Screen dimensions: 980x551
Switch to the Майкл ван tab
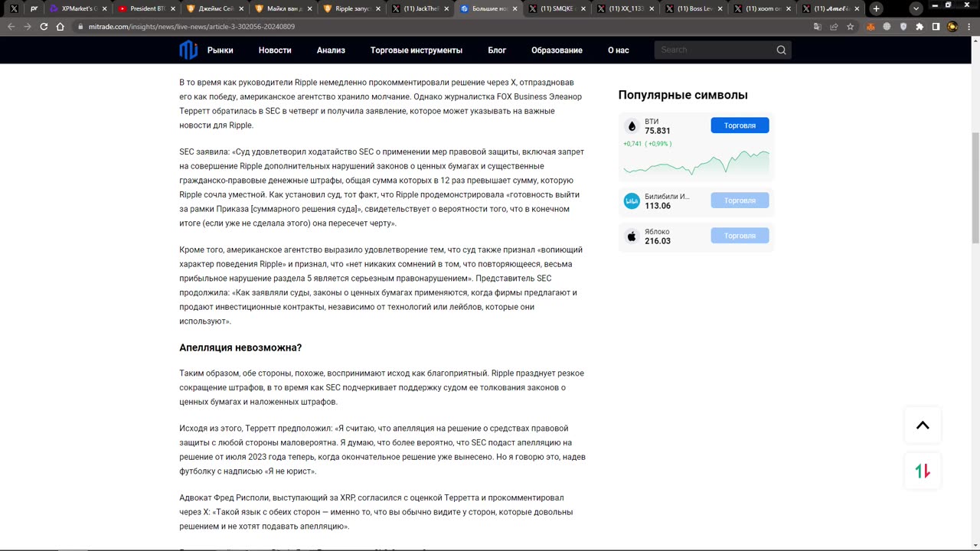pos(282,8)
